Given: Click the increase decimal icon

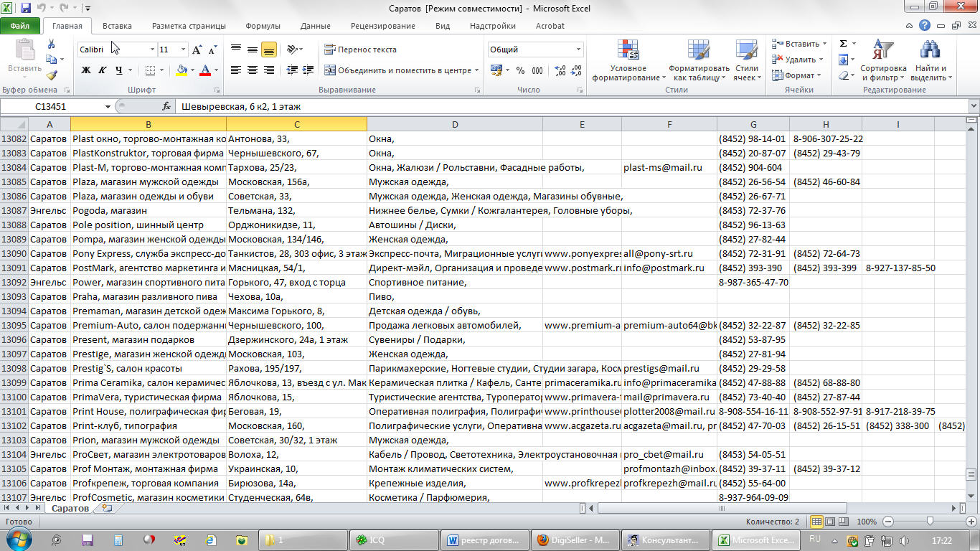Looking at the screenshot, I should [560, 70].
